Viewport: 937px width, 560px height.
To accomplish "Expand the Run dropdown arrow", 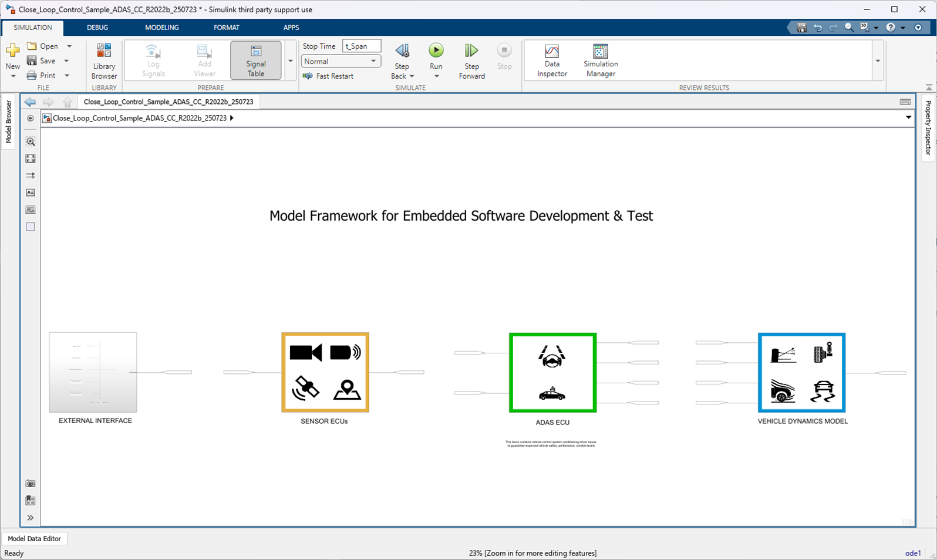I will (436, 76).
